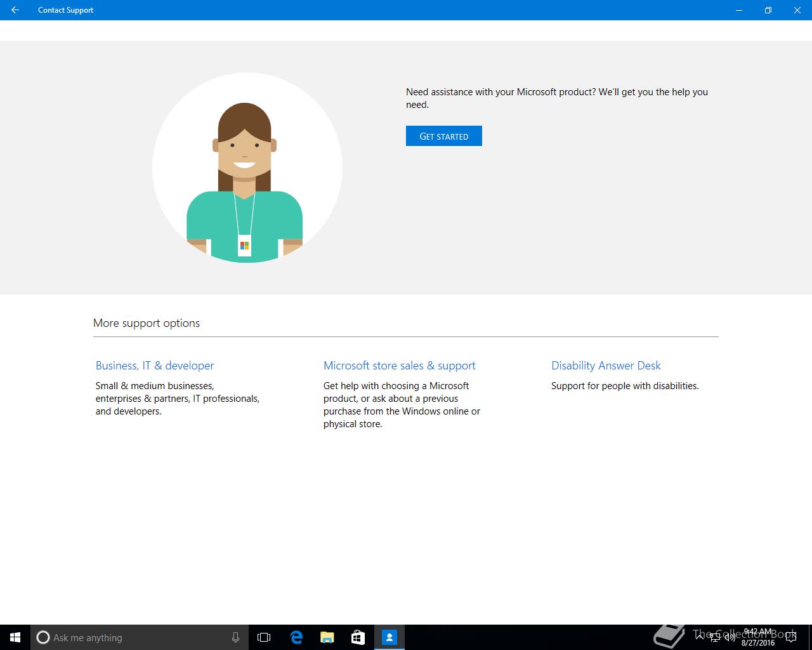The height and width of the screenshot is (650, 812).
Task: Open the Disability Answer Desk link
Action: pyautogui.click(x=606, y=366)
